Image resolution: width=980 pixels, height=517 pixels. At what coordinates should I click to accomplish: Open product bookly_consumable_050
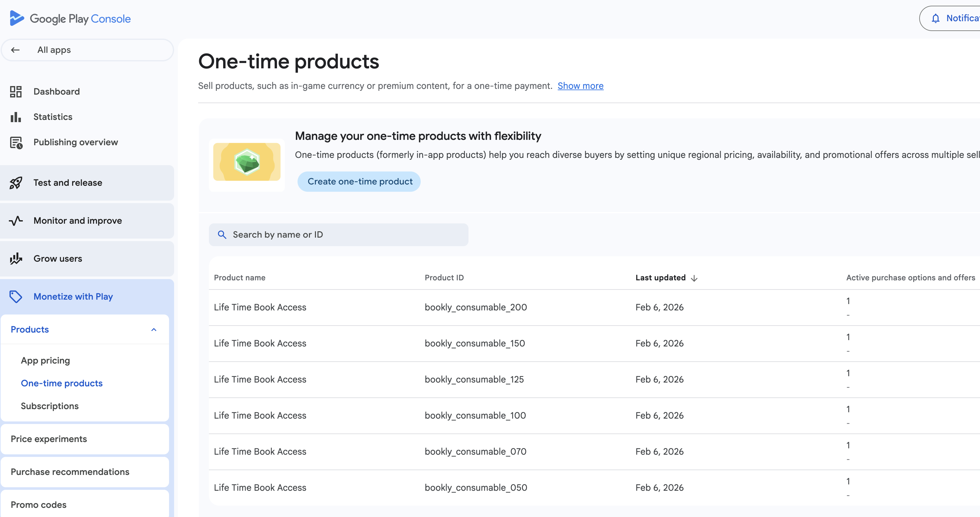(594, 488)
